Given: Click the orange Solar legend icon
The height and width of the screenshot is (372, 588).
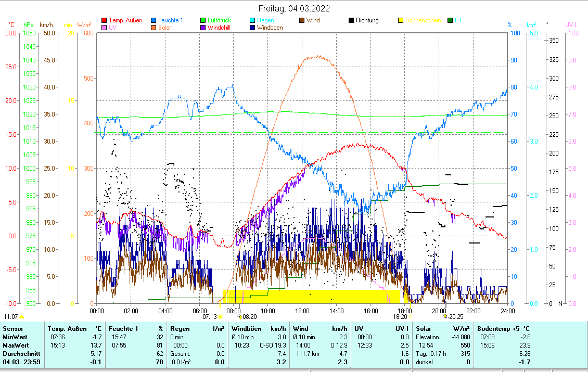Looking at the screenshot, I should (x=155, y=28).
